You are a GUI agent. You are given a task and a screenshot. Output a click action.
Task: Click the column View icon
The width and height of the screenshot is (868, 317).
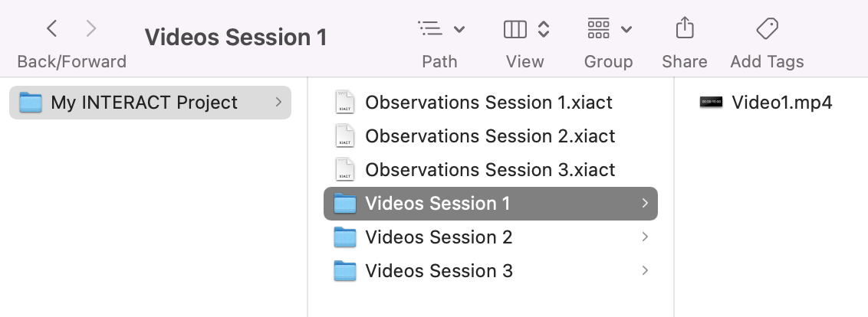(515, 29)
